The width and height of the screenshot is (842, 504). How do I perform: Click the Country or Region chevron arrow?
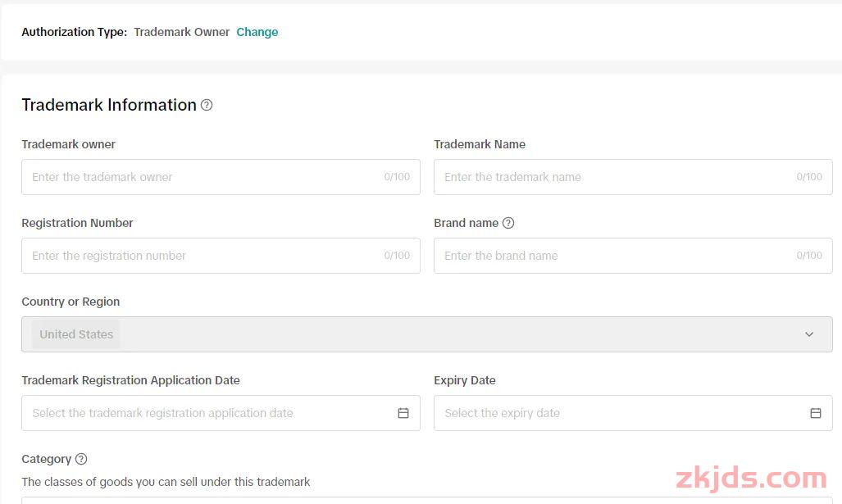click(x=809, y=334)
